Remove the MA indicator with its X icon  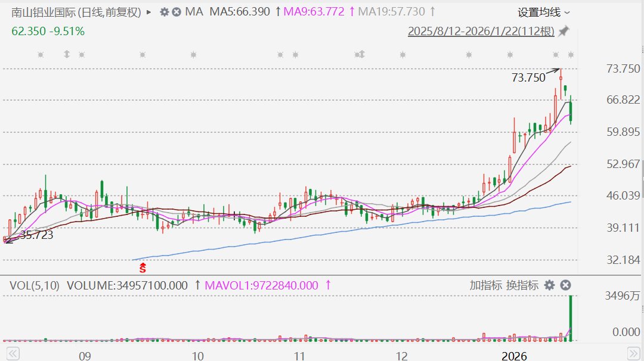point(176,13)
